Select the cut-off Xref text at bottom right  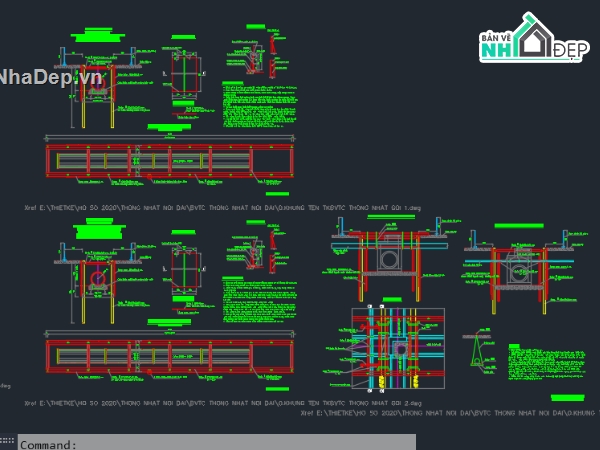[450, 413]
